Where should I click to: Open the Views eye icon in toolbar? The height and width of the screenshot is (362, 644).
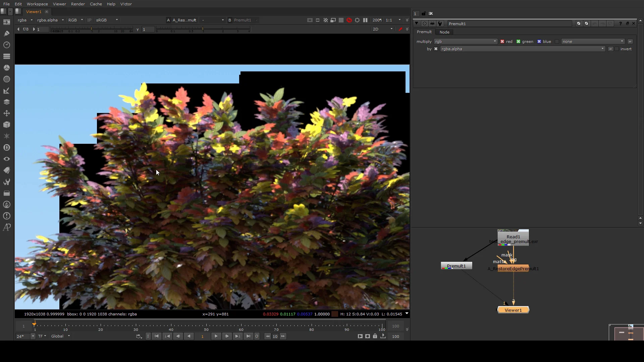(x=6, y=159)
